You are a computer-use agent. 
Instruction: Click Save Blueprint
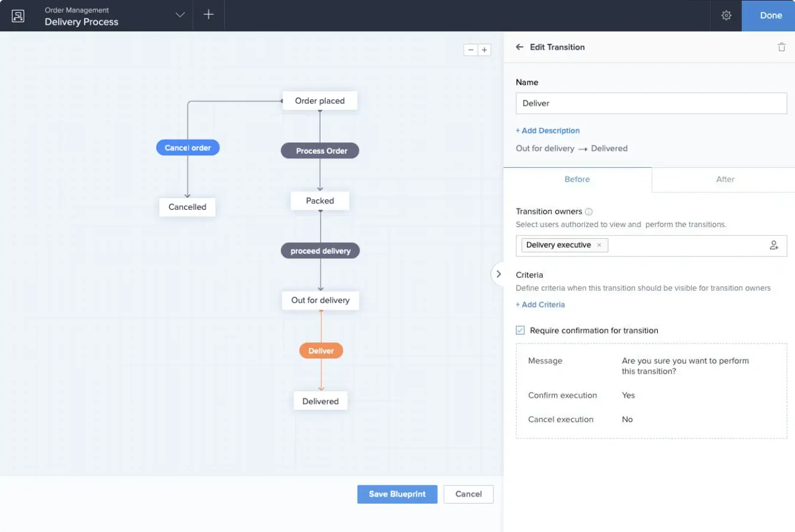click(x=397, y=494)
